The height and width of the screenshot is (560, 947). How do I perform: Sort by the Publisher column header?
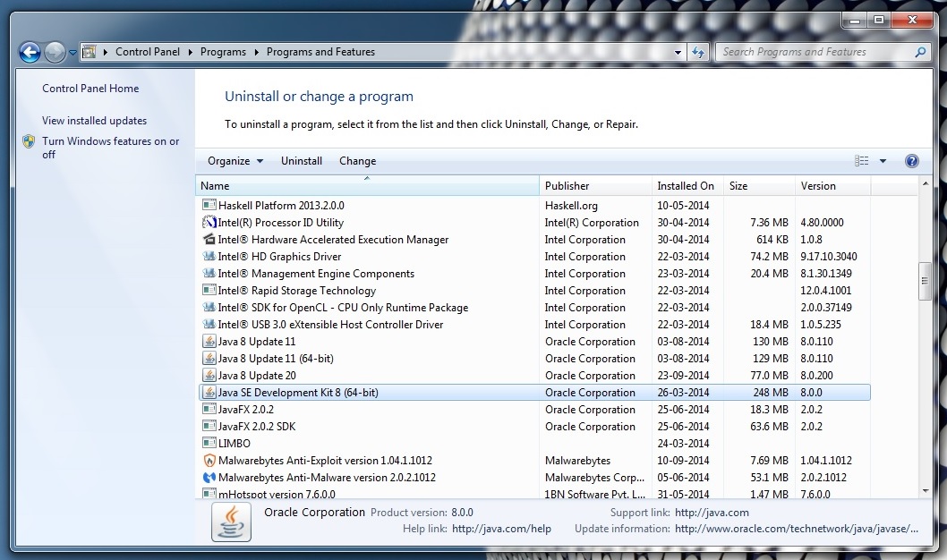click(x=595, y=186)
